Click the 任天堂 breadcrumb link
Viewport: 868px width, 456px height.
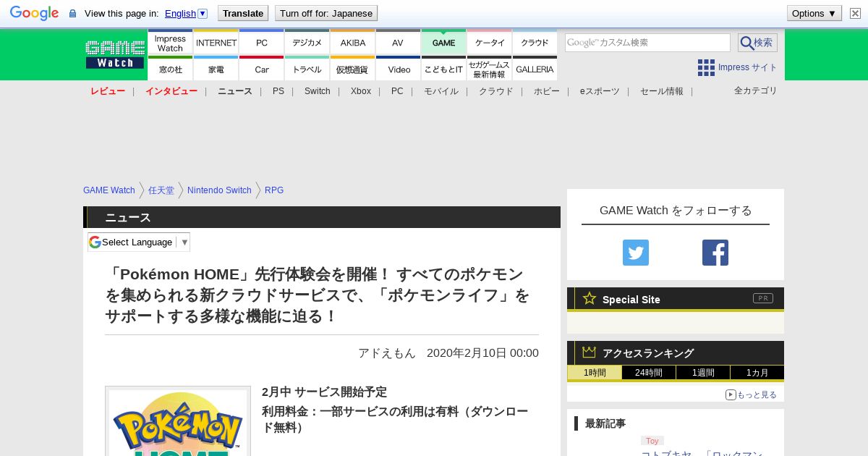point(161,190)
